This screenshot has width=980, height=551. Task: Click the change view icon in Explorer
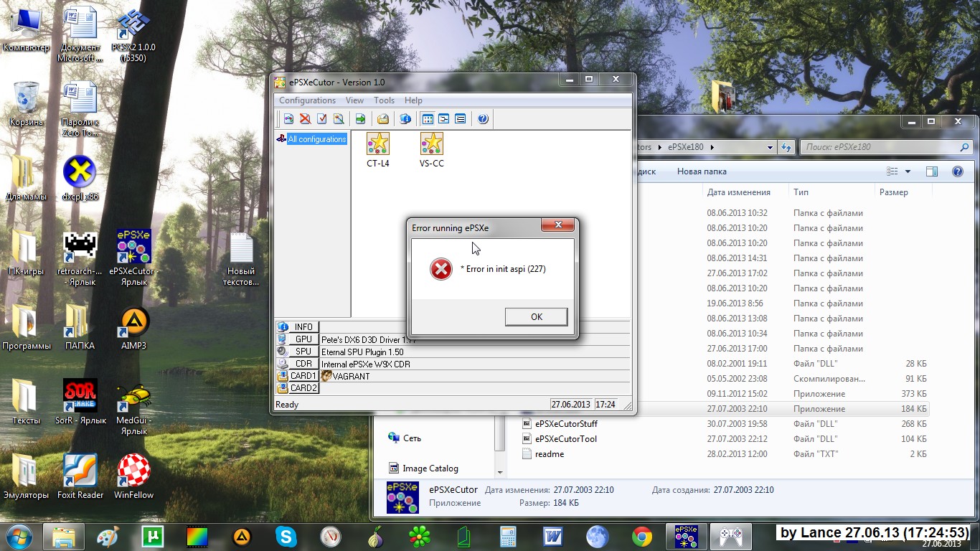(x=892, y=171)
